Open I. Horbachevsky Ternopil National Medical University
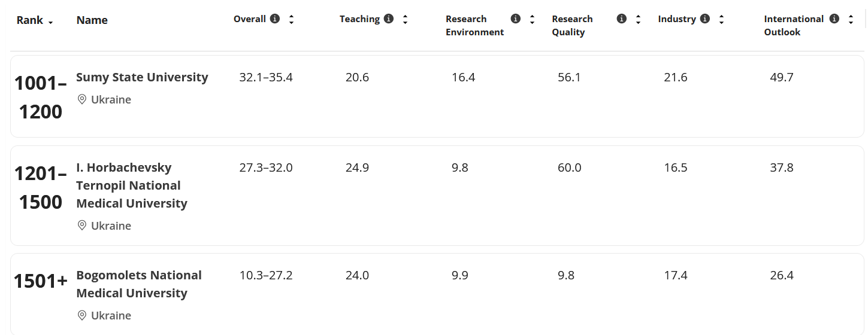The image size is (868, 335). click(x=131, y=185)
